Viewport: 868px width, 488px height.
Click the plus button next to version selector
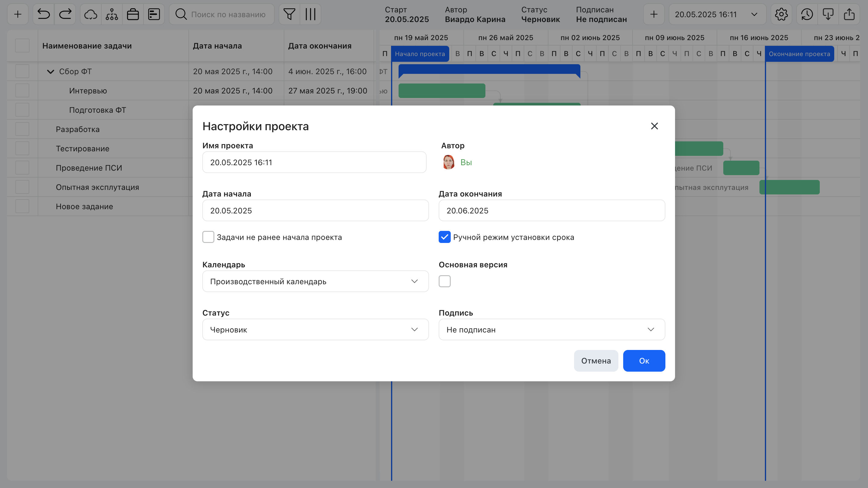pyautogui.click(x=654, y=14)
